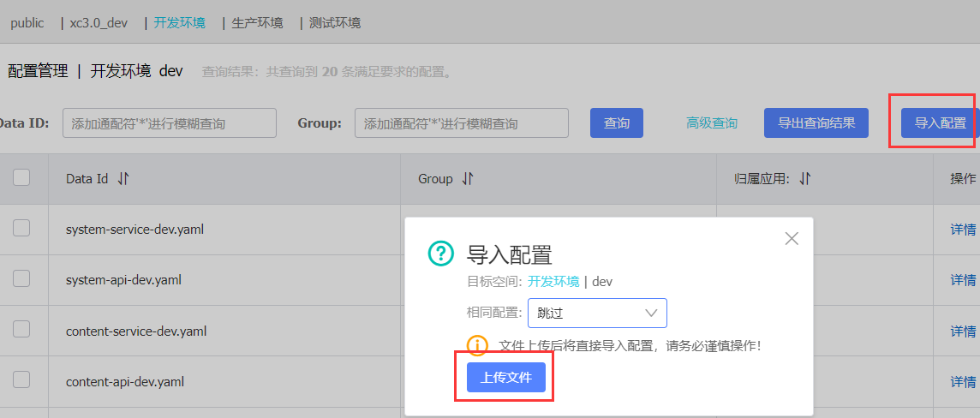Focus the Group filter input field
Viewport: 980px width, 418px height.
click(x=462, y=123)
